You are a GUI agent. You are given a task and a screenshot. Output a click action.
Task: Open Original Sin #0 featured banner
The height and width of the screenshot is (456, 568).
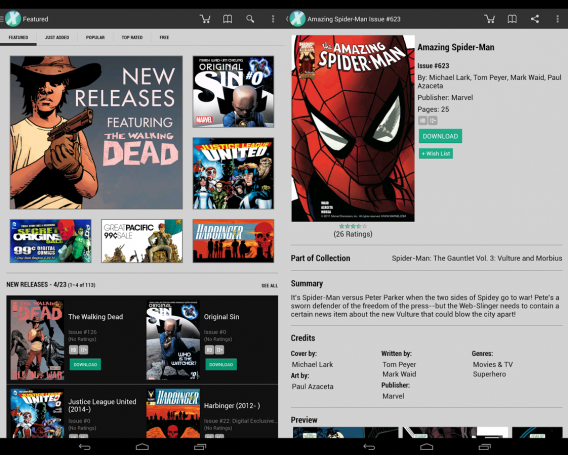point(233,92)
